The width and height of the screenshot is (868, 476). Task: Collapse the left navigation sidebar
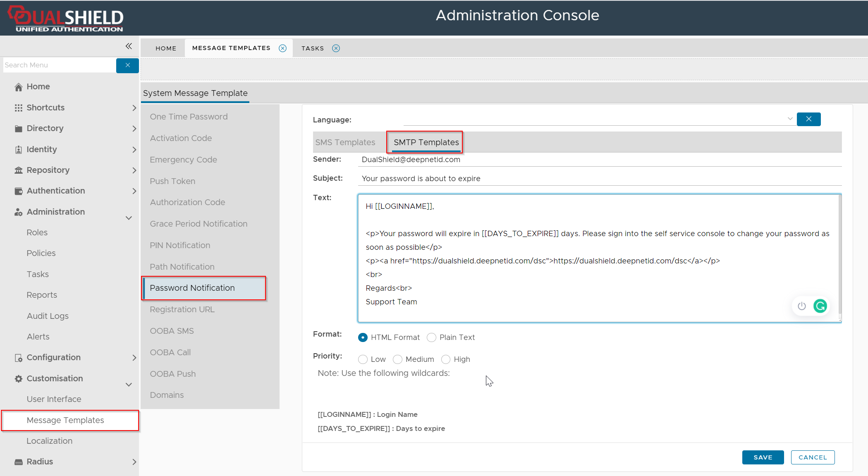click(129, 46)
